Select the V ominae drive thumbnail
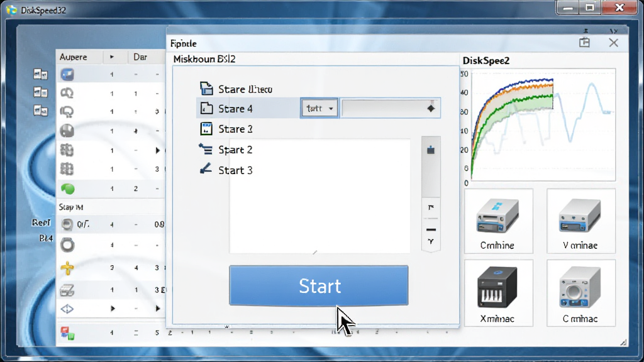Image resolution: width=644 pixels, height=362 pixels. pyautogui.click(x=580, y=221)
